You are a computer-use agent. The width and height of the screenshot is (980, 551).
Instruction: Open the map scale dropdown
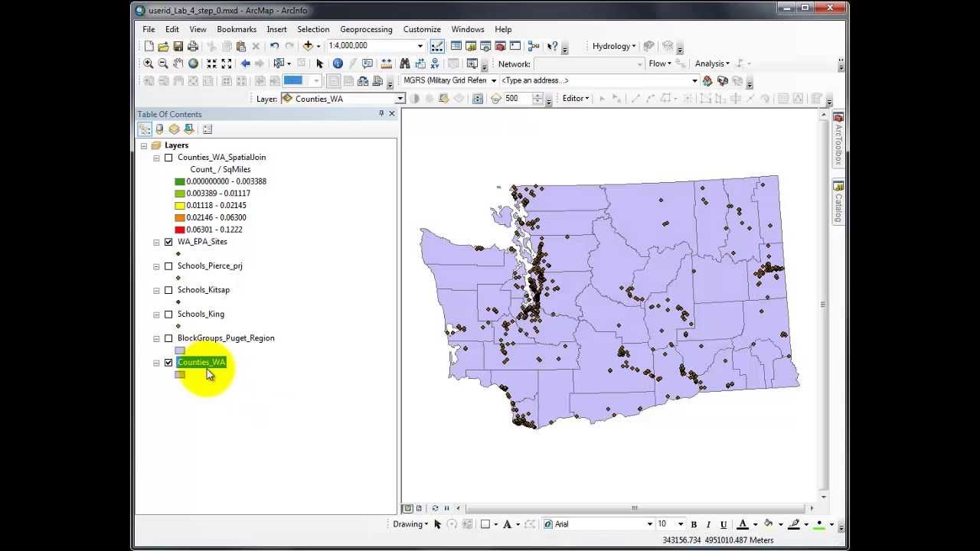coord(420,46)
